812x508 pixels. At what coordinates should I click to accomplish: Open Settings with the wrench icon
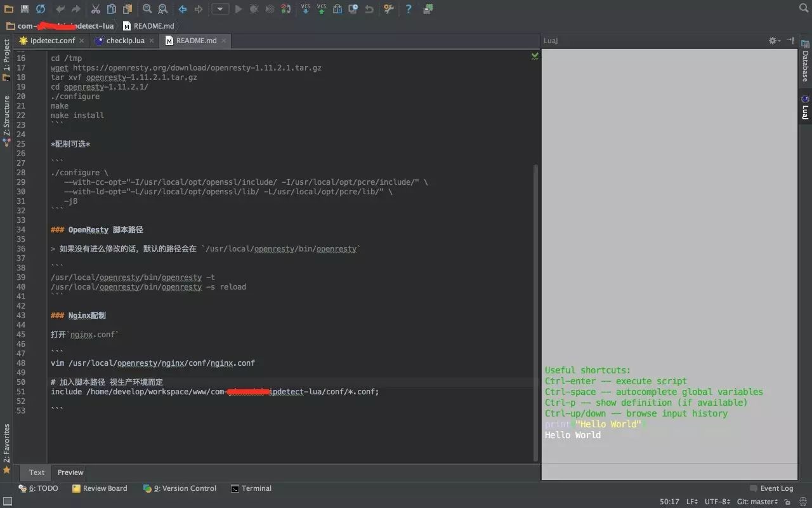coord(389,9)
